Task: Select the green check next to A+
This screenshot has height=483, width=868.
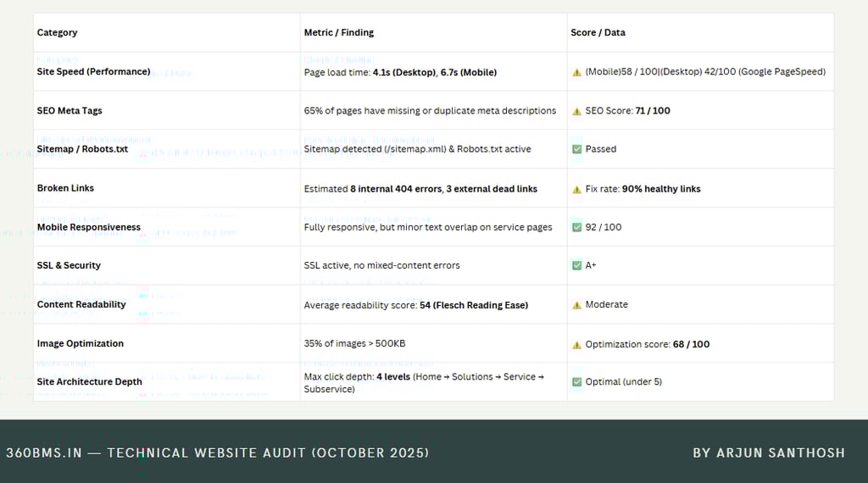Action: click(576, 265)
